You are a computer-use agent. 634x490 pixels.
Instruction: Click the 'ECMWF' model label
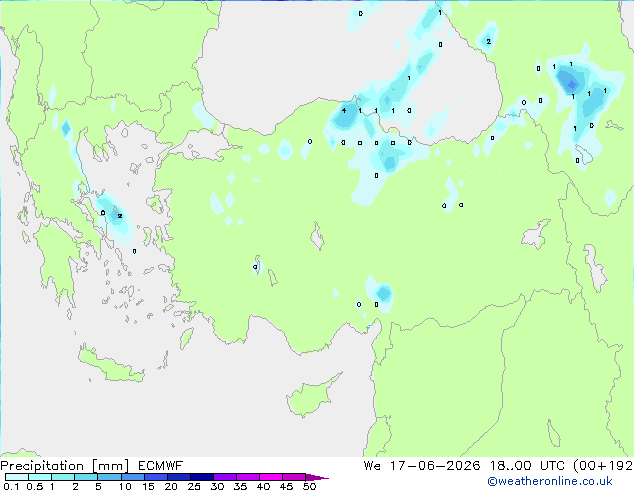point(161,466)
